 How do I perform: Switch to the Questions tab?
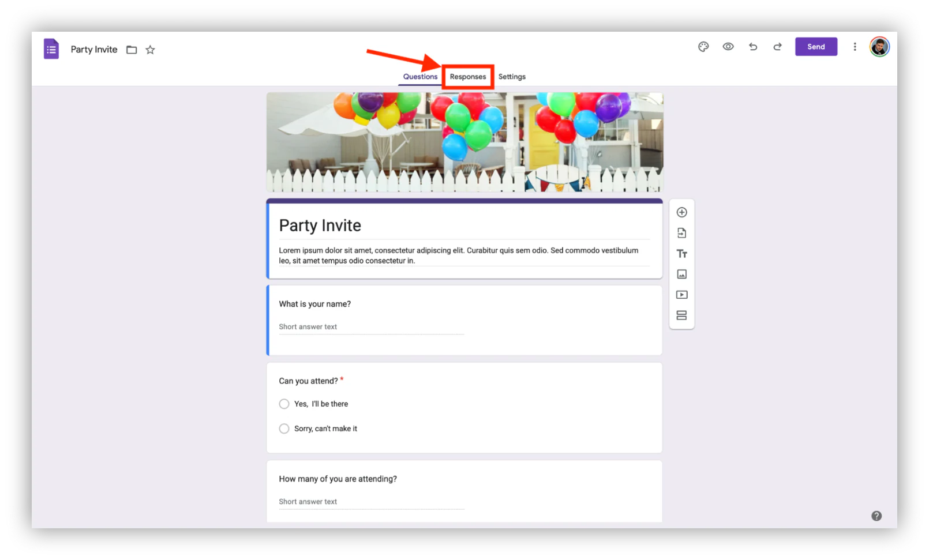click(420, 77)
